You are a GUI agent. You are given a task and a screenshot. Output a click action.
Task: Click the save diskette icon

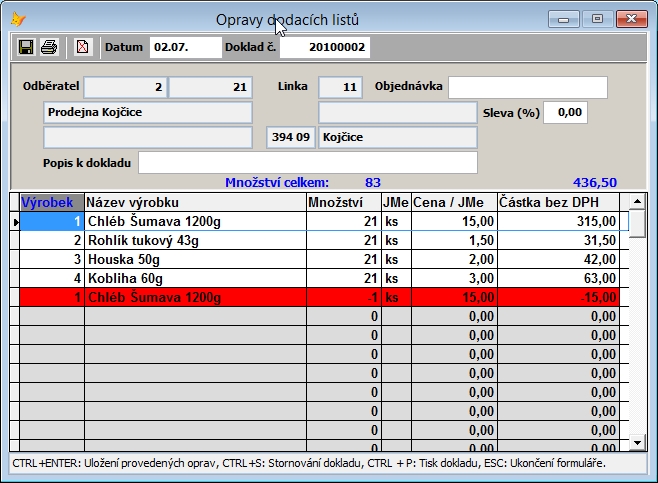coord(26,47)
